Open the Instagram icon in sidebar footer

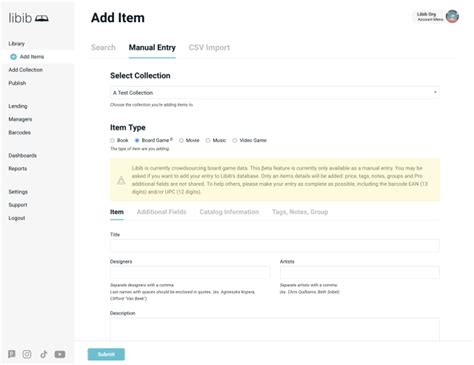click(27, 354)
